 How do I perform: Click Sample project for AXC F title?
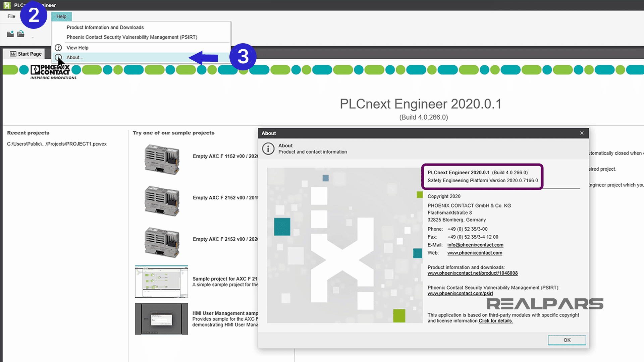click(225, 279)
